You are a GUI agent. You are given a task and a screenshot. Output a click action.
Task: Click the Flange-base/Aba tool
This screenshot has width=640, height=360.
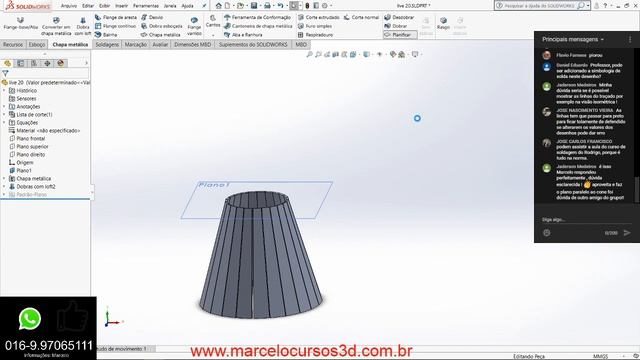(x=20, y=23)
